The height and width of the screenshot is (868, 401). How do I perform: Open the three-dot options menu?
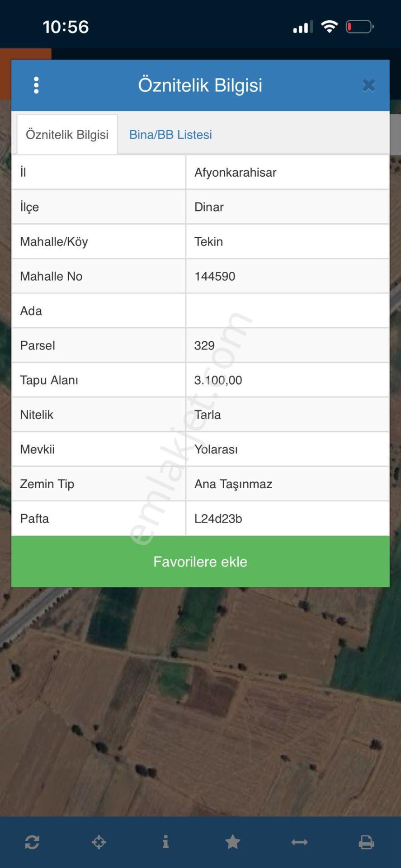[36, 85]
